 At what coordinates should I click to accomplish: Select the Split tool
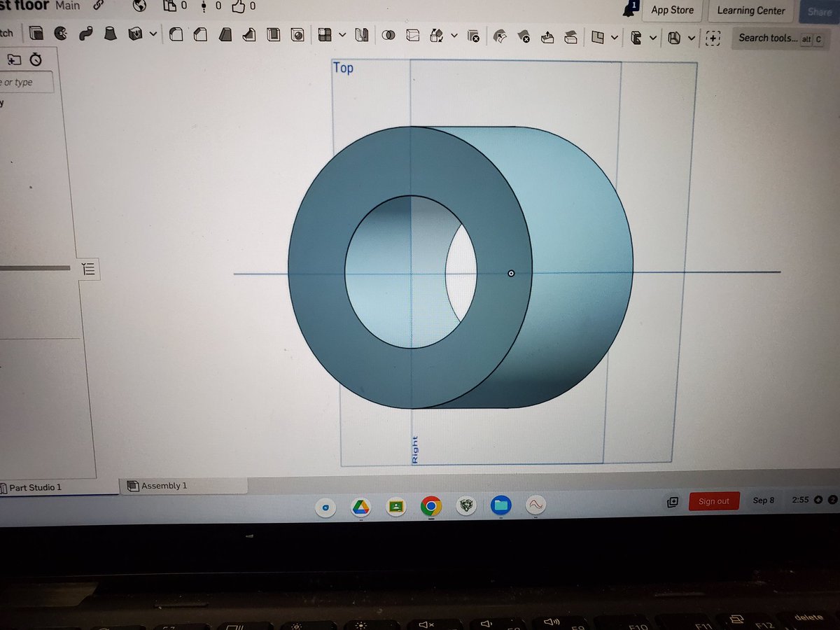tap(413, 35)
